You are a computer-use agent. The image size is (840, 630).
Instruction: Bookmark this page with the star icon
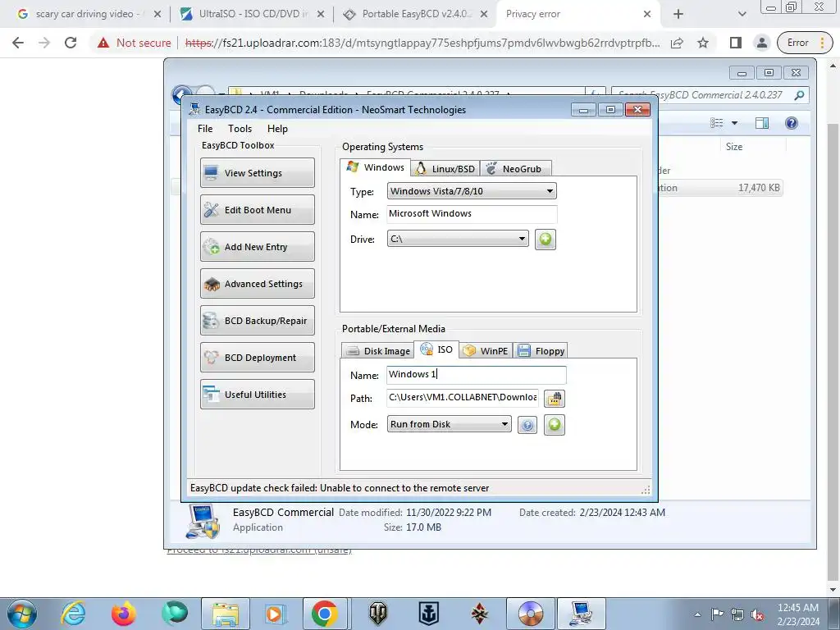[x=703, y=43]
